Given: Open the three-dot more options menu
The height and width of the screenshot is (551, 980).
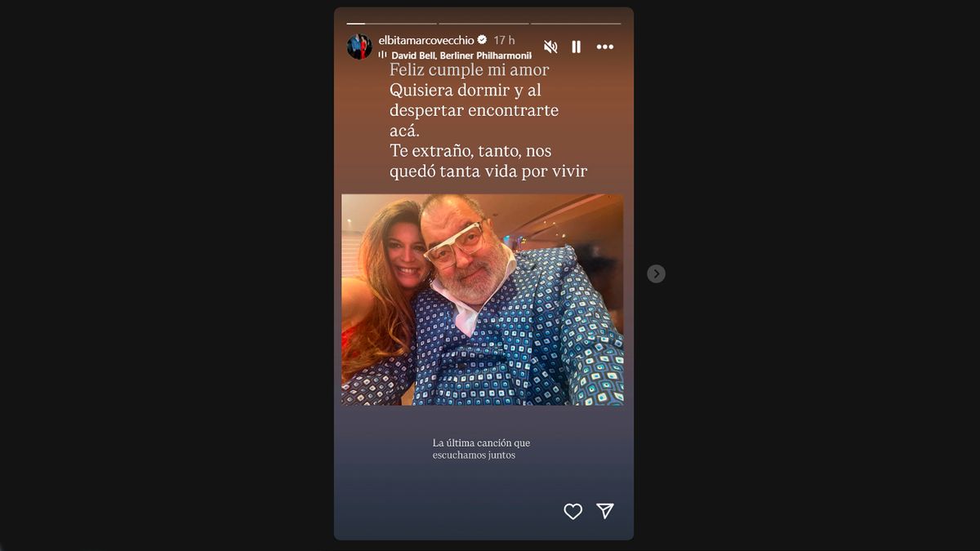Looking at the screenshot, I should pos(604,47).
